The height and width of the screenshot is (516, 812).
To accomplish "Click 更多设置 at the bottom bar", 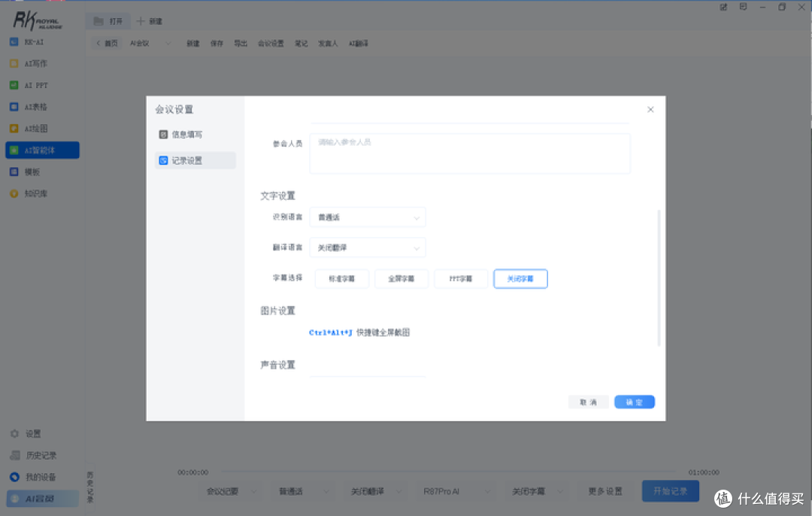I will click(x=604, y=491).
